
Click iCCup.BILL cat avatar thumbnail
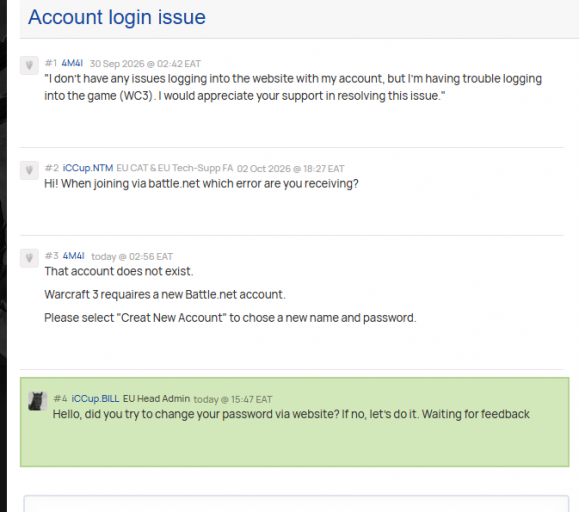pos(38,401)
